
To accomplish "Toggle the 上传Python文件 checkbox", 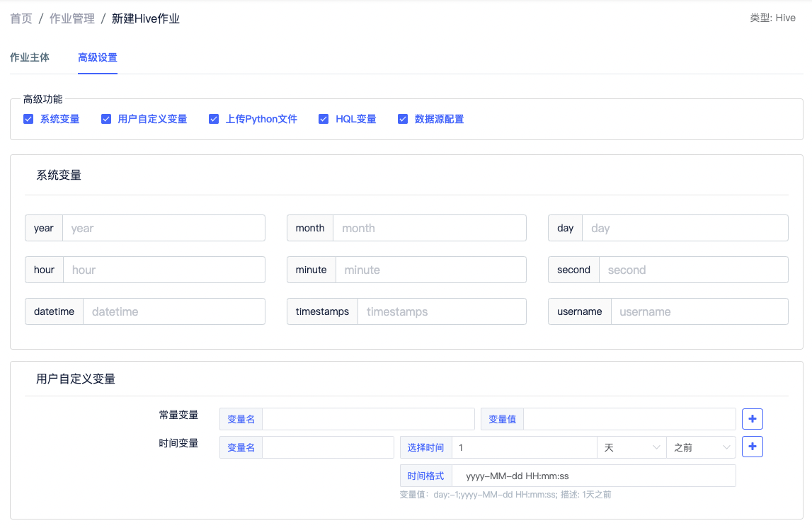I will [213, 119].
